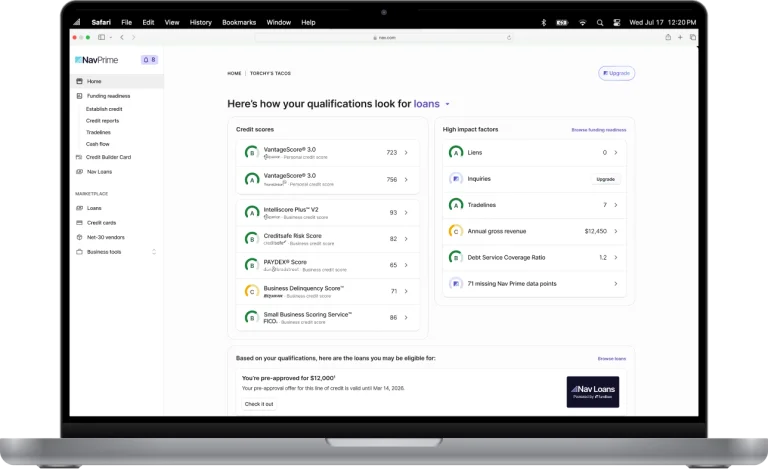Click the Check it out button
This screenshot has width=768, height=469.
(259, 404)
